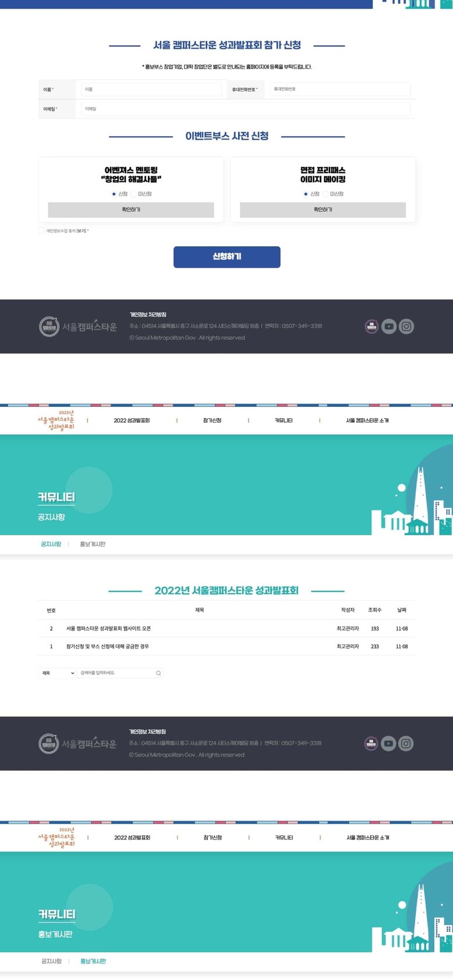The height and width of the screenshot is (980, 453).
Task: Select 미신청 for 면접 프리패스 이미지 메이킹
Action: 325,194
